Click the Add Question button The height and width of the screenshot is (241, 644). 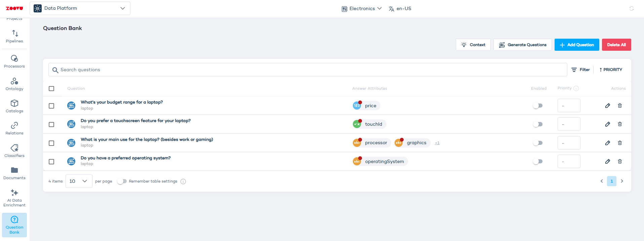click(x=576, y=45)
